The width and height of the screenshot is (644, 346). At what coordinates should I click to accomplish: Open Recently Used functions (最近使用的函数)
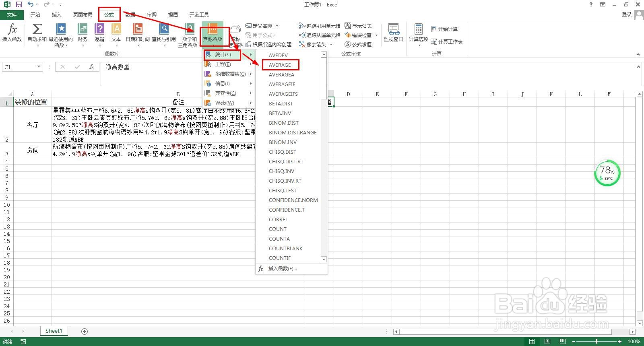(x=61, y=35)
